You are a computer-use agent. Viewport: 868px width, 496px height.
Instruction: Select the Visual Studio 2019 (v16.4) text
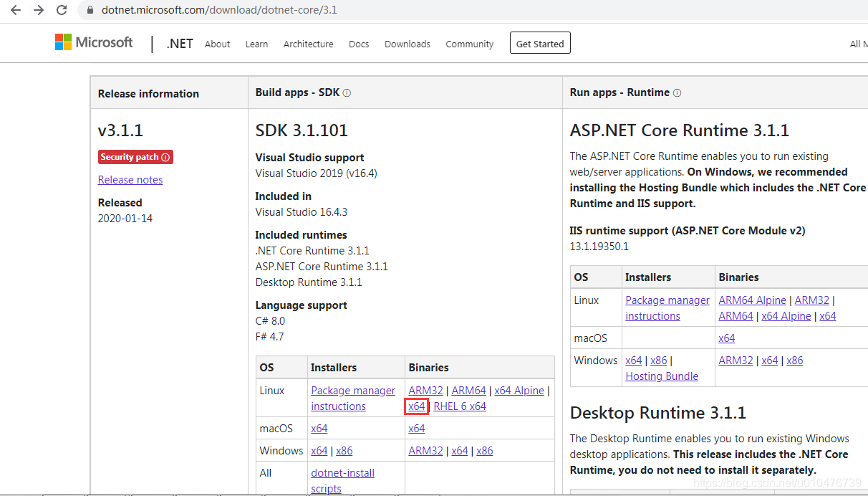(x=316, y=173)
